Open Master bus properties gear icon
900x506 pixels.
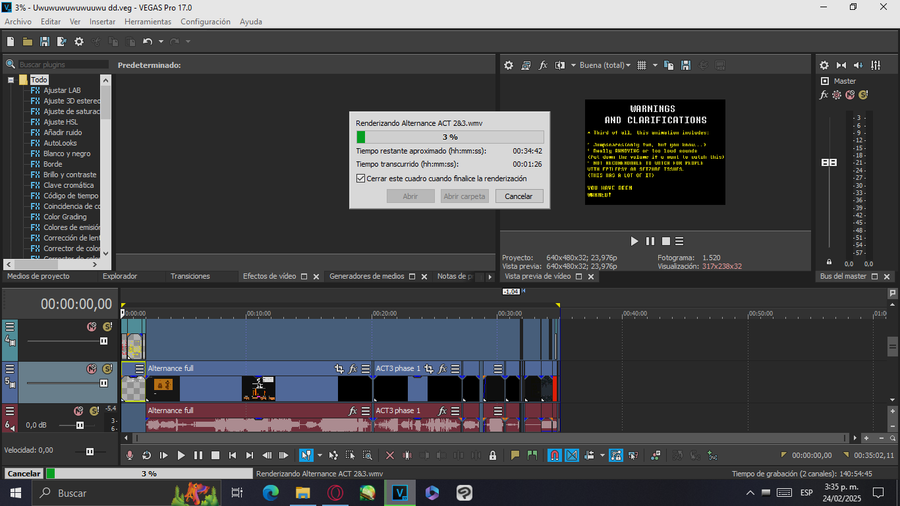[x=824, y=65]
